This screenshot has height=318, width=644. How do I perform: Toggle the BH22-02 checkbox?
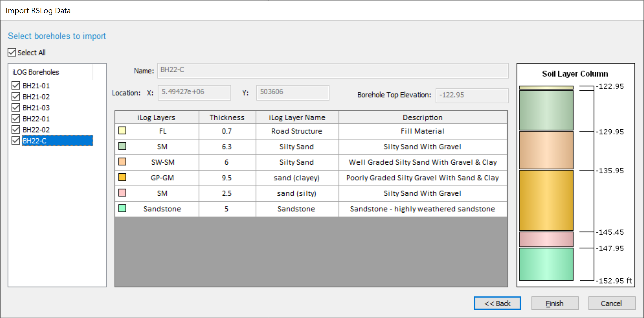tap(16, 129)
